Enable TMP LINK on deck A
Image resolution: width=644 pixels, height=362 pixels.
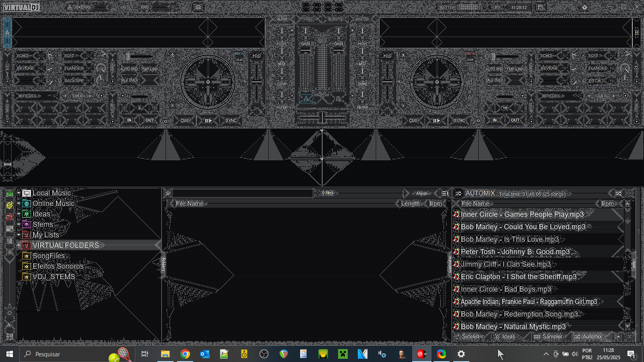click(149, 69)
